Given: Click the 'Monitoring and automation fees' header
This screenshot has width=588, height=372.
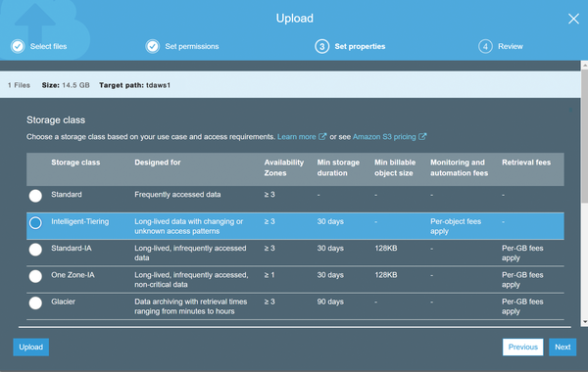Looking at the screenshot, I should coord(459,167).
